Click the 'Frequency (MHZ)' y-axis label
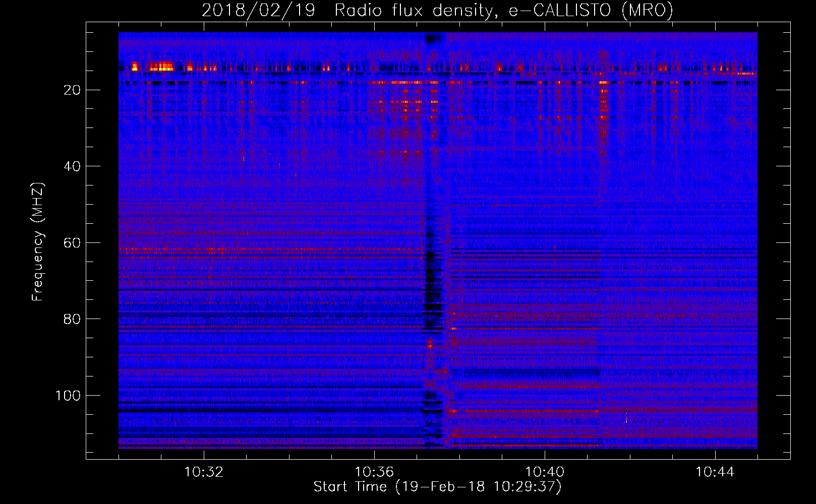The image size is (816, 504). click(x=38, y=242)
